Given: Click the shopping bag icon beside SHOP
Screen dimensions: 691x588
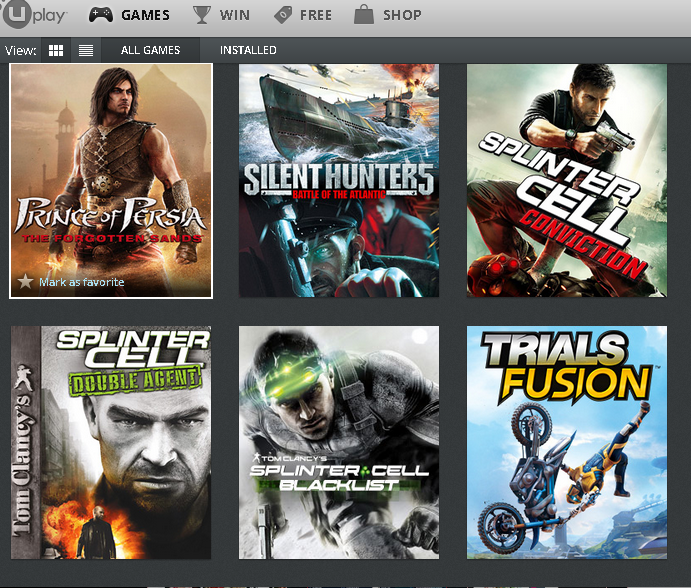Looking at the screenshot, I should (x=364, y=15).
